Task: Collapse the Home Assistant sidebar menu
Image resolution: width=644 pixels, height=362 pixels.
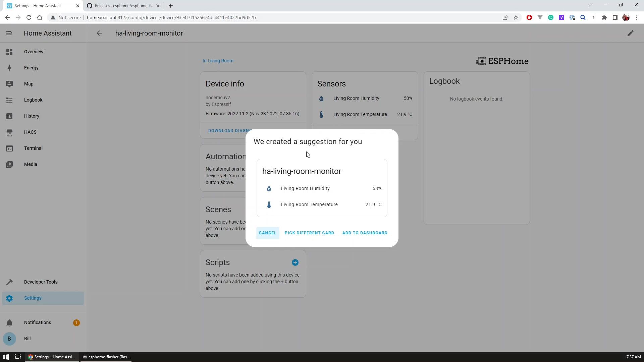Action: click(x=9, y=33)
